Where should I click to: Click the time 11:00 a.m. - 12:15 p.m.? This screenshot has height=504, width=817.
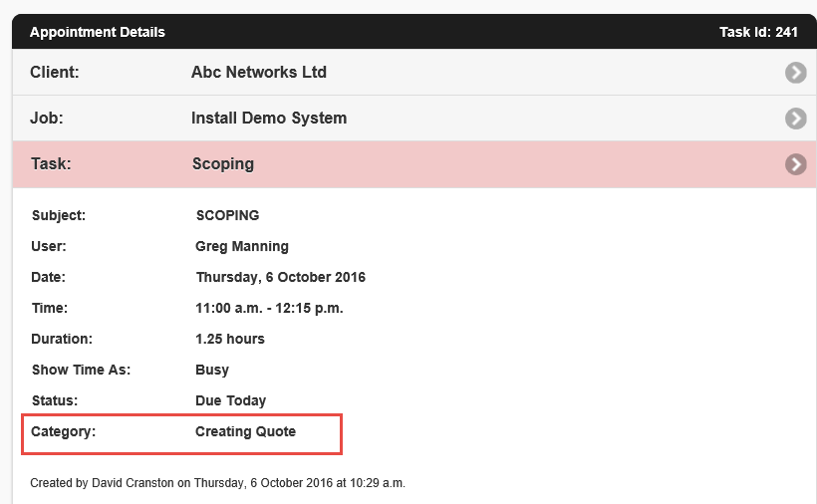(x=269, y=308)
